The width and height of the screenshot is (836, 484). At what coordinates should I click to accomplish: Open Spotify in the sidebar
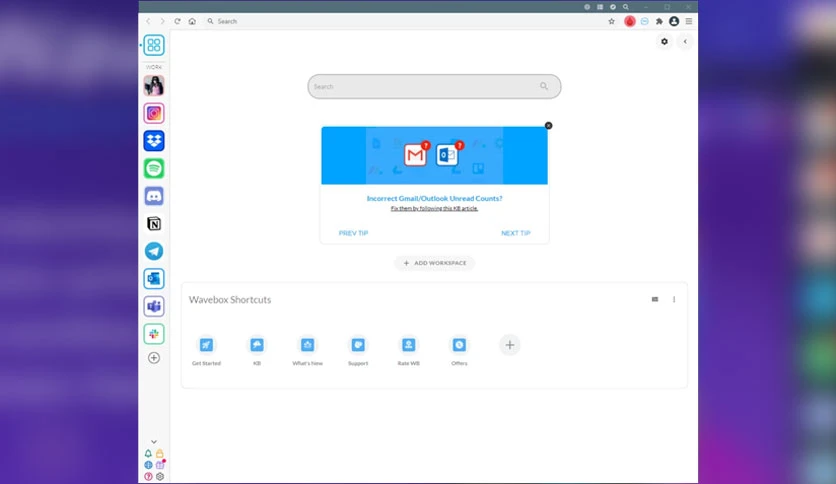154,168
